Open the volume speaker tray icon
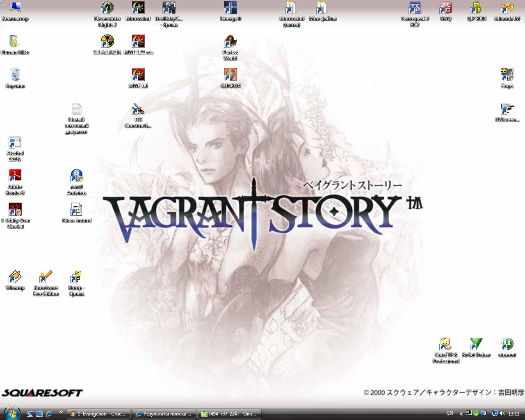This screenshot has height=420, width=525. [x=502, y=413]
